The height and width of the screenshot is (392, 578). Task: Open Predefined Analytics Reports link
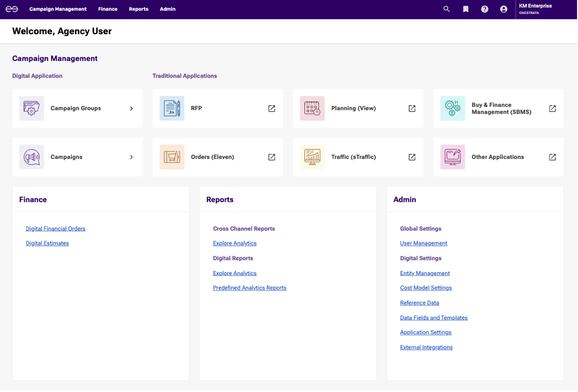click(x=250, y=288)
